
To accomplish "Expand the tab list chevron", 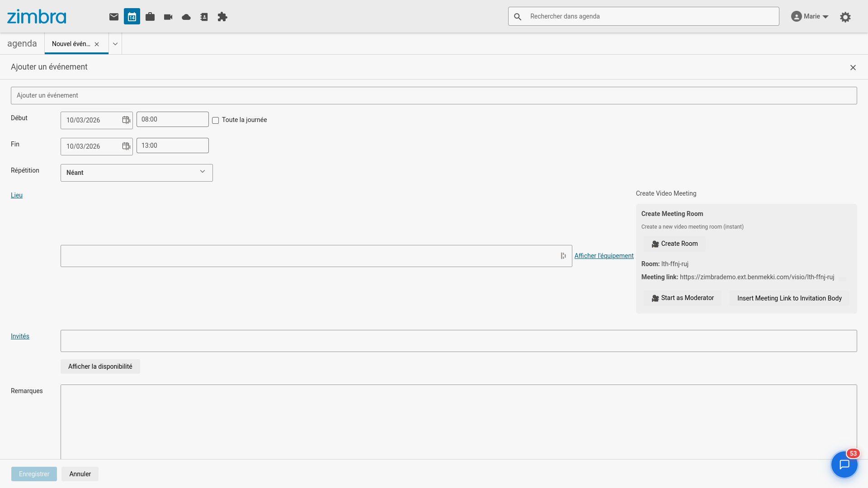I will 115,44.
